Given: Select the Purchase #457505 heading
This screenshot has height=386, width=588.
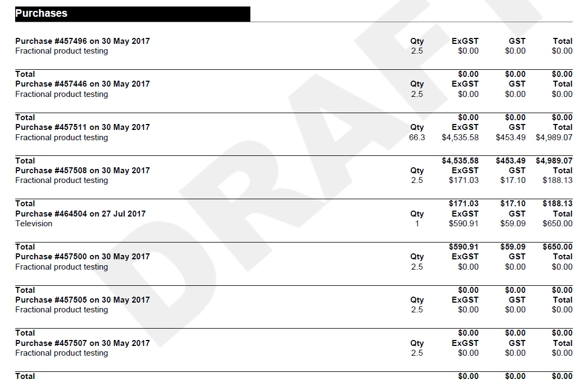Looking at the screenshot, I should 82,300.
